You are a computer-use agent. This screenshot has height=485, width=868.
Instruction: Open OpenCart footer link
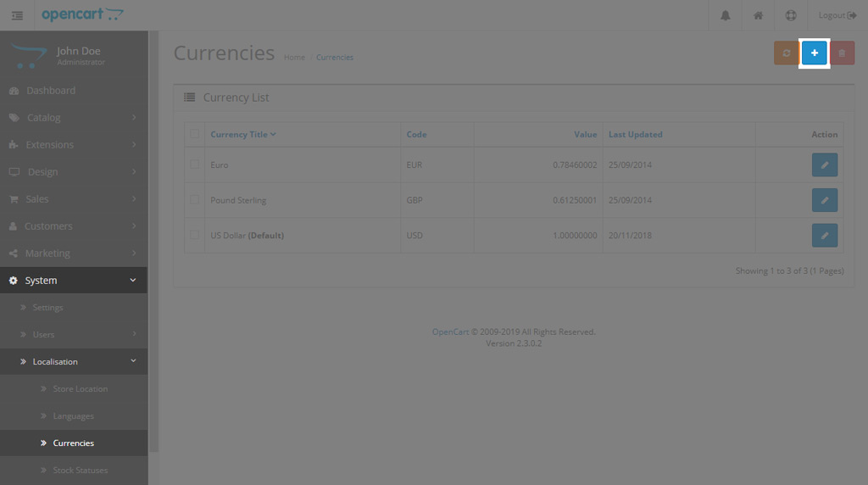[450, 332]
